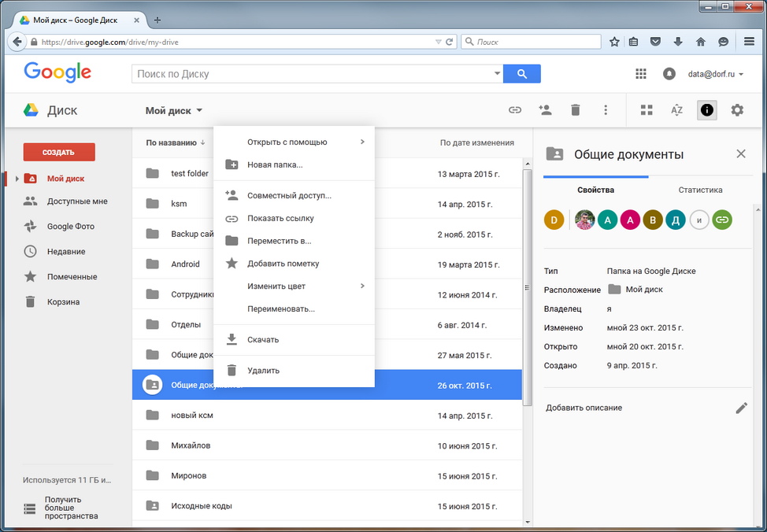
Task: Click the orange D owner avatar
Action: point(554,220)
